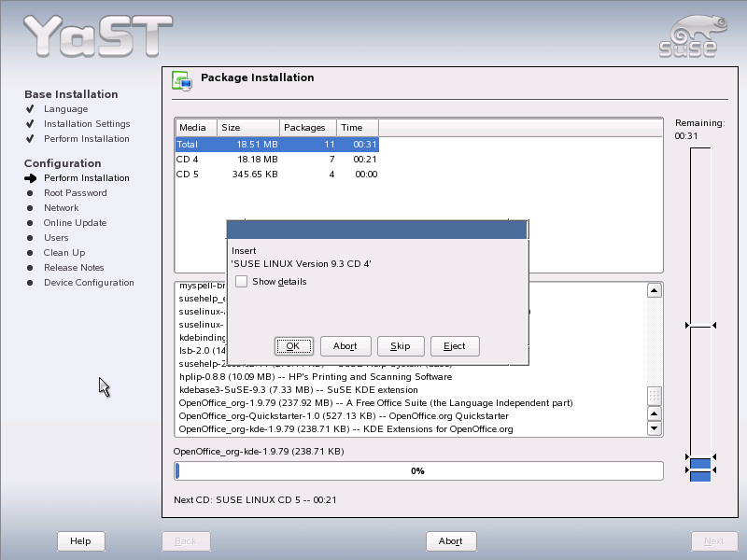Confirm the Insert CD dialog with OK
This screenshot has height=560, width=747.
click(293, 346)
